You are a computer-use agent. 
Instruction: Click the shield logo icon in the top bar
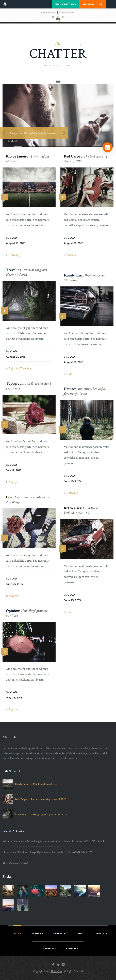[5, 4]
